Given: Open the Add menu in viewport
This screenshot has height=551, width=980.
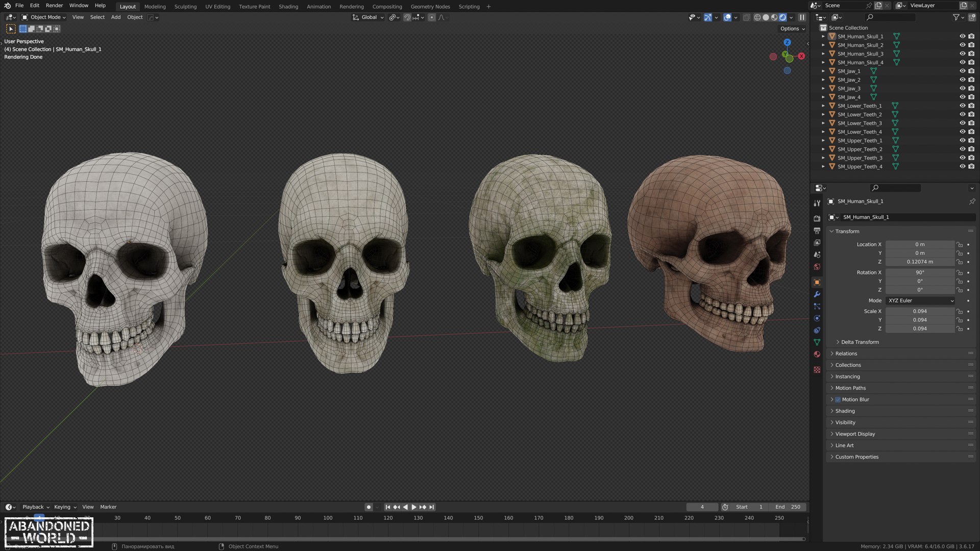Looking at the screenshot, I should 116,17.
